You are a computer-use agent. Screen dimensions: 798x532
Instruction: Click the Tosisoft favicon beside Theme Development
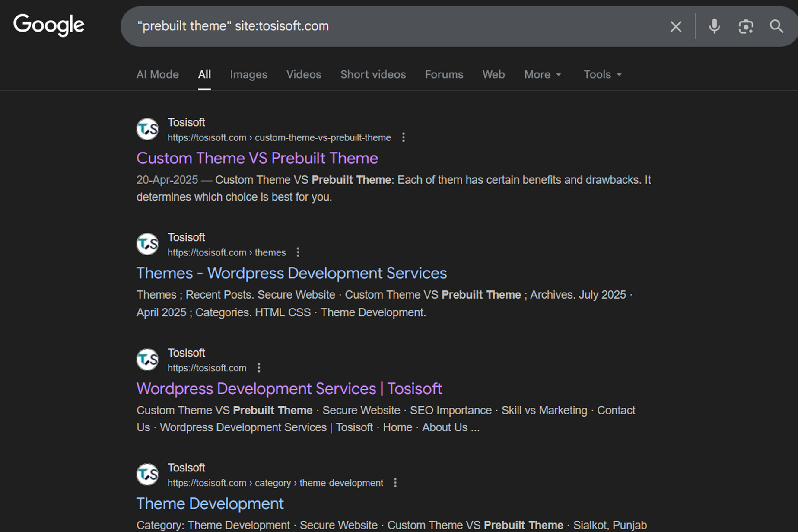point(147,474)
